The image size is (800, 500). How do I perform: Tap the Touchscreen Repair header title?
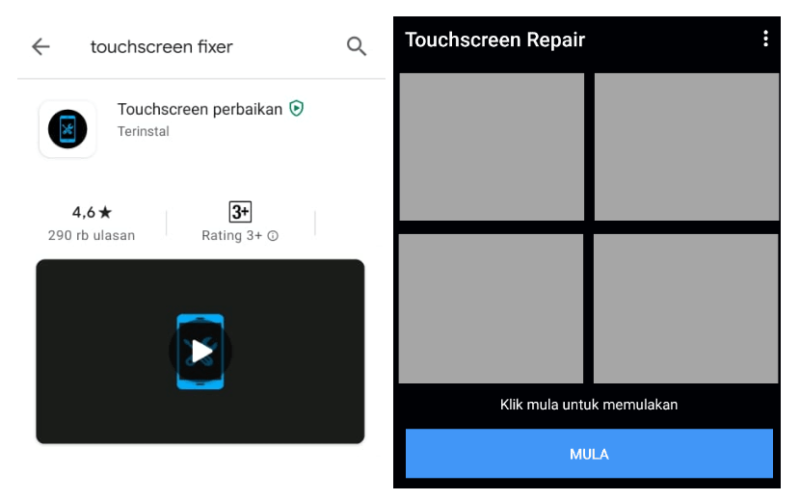(x=494, y=40)
